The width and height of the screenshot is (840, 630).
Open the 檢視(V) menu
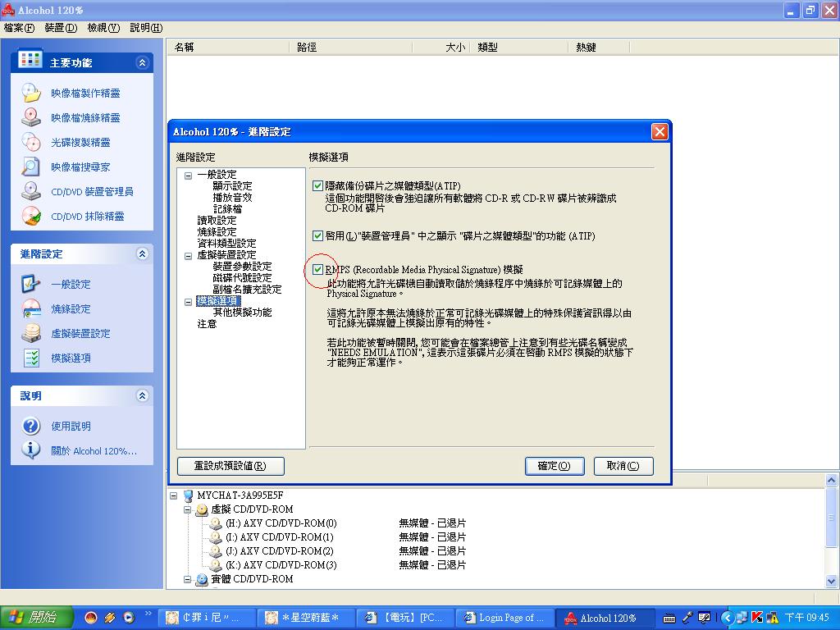pyautogui.click(x=103, y=28)
